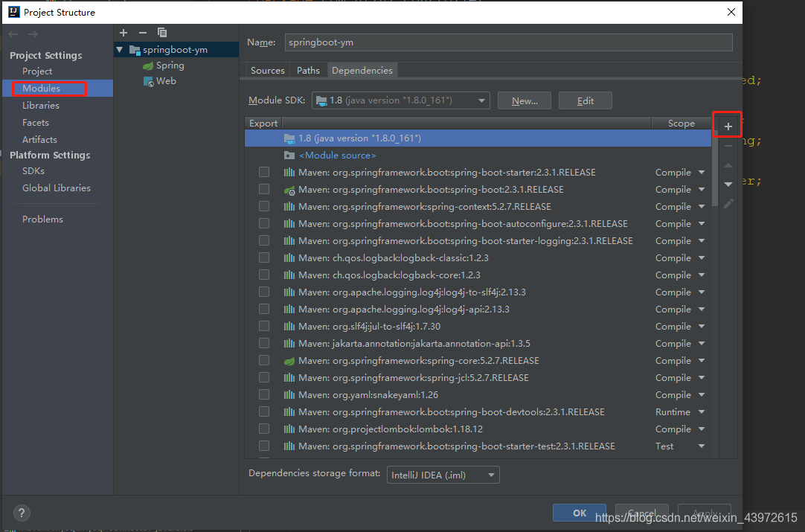This screenshot has height=532, width=805.
Task: Click the edit pencil icon for dependencies
Action: pos(728,204)
